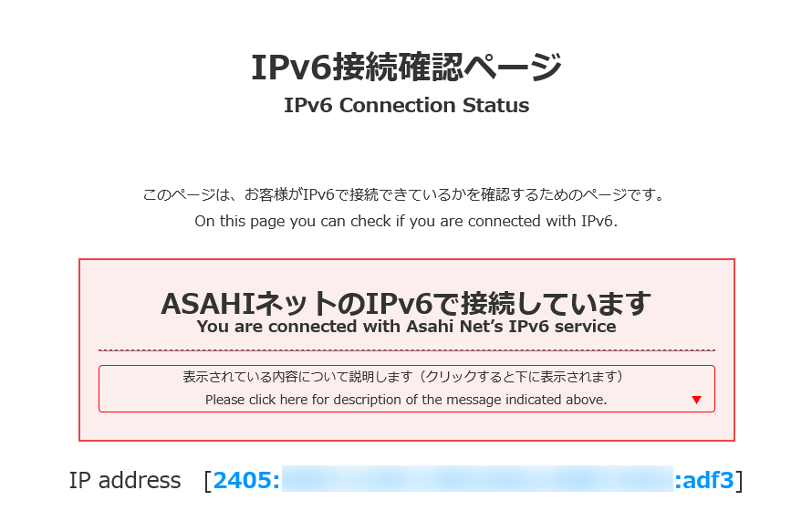Click the opening bracket before the IP address
Image resolution: width=812 pixels, height=532 pixels.
coord(208,480)
